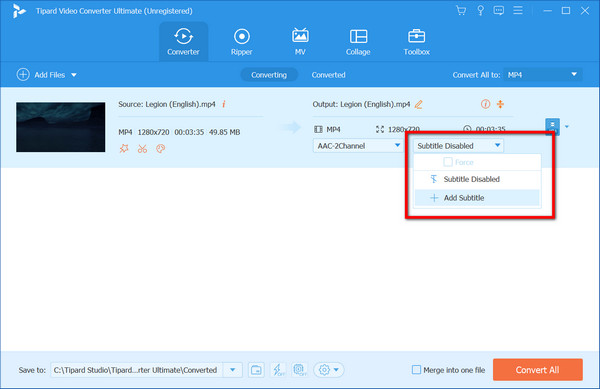View source file info icon

coord(224,104)
